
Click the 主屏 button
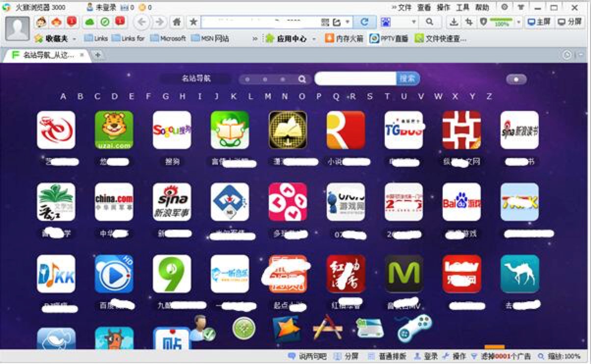[x=539, y=22]
